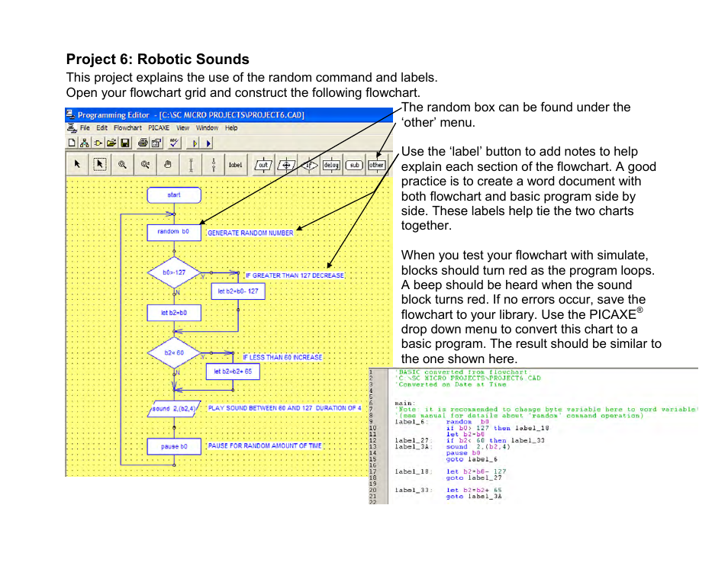The width and height of the screenshot is (728, 563).
Task: Click the new flowchart icon
Action: [x=85, y=143]
